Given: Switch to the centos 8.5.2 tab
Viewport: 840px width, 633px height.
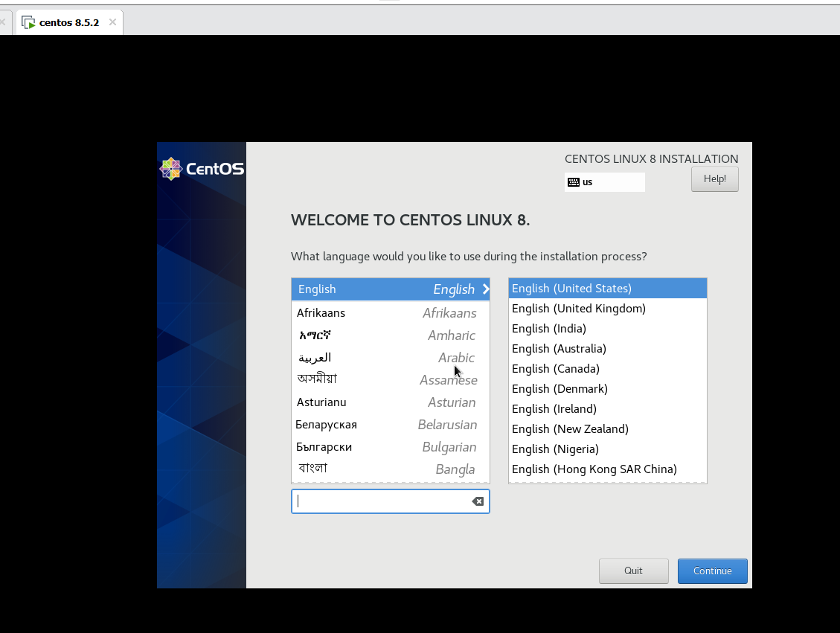Looking at the screenshot, I should (x=69, y=22).
